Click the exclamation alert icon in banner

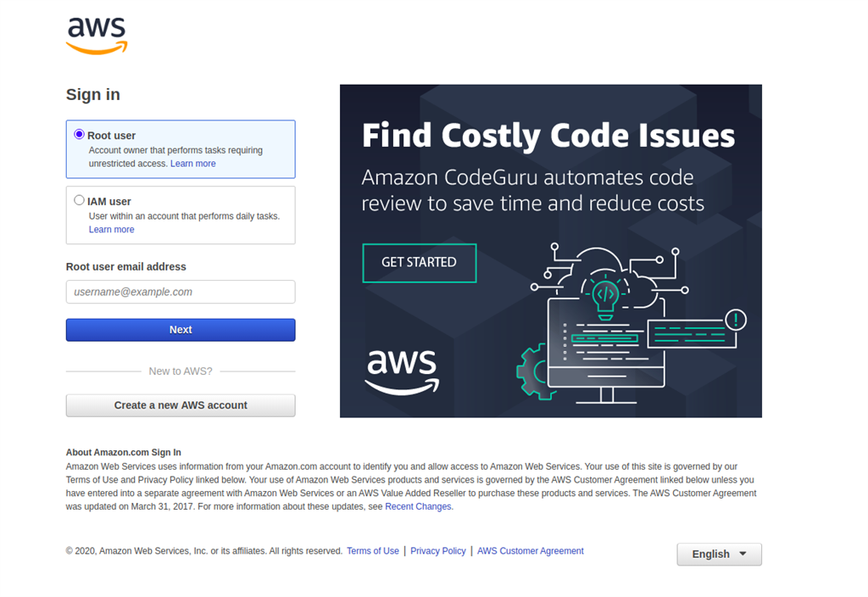point(736,320)
